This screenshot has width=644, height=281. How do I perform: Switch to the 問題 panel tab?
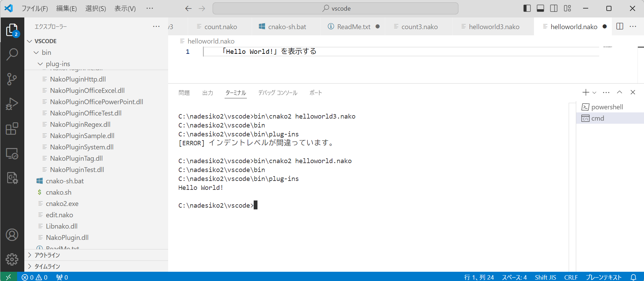pyautogui.click(x=184, y=93)
